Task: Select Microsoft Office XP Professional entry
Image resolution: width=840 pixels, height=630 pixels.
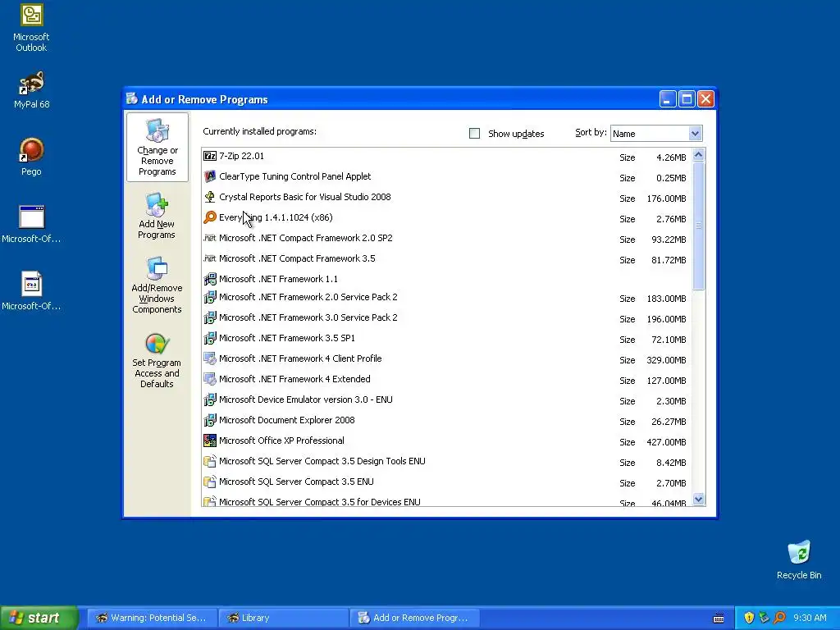Action: (446, 441)
